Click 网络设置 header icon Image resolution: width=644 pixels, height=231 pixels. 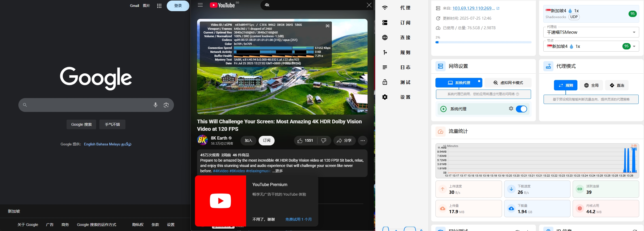[441, 66]
